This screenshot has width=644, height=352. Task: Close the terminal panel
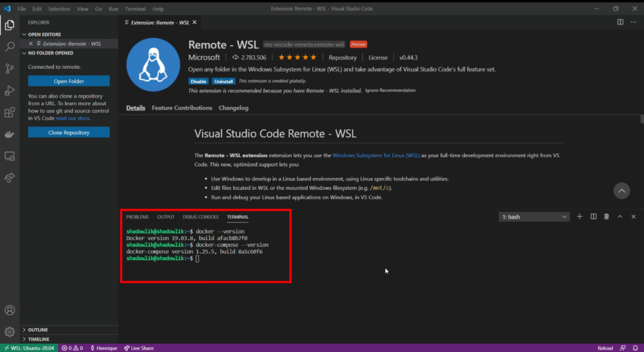[633, 217]
